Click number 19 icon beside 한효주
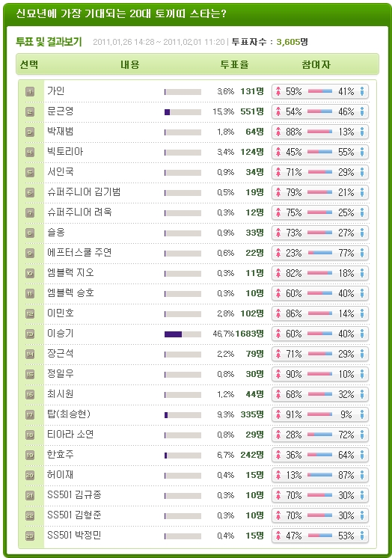The height and width of the screenshot is (558, 392). tap(30, 456)
